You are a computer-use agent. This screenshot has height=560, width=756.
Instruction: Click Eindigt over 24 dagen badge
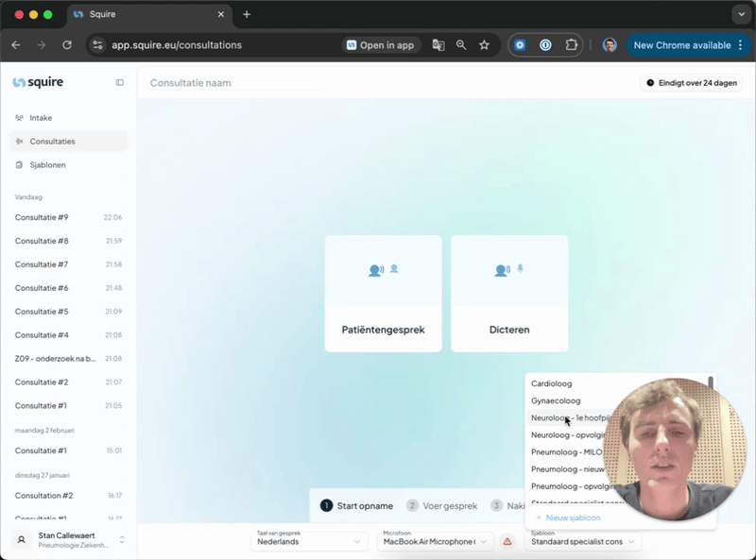692,83
